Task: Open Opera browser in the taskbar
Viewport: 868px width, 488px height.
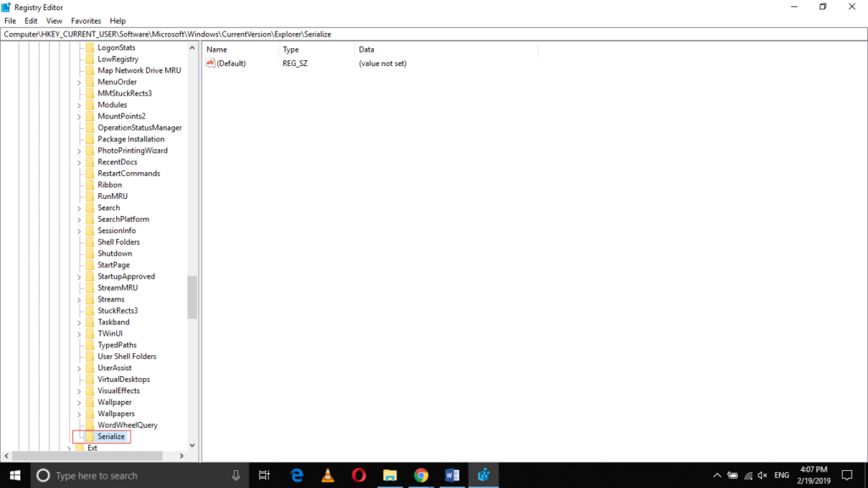Action: [359, 475]
